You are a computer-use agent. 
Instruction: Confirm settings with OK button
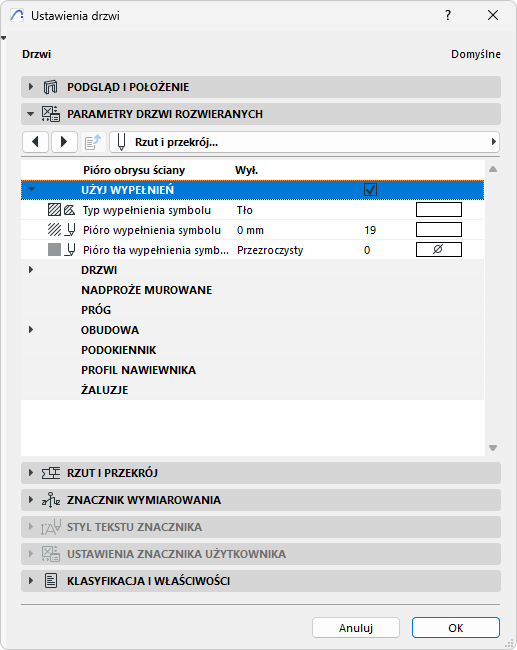pos(456,628)
